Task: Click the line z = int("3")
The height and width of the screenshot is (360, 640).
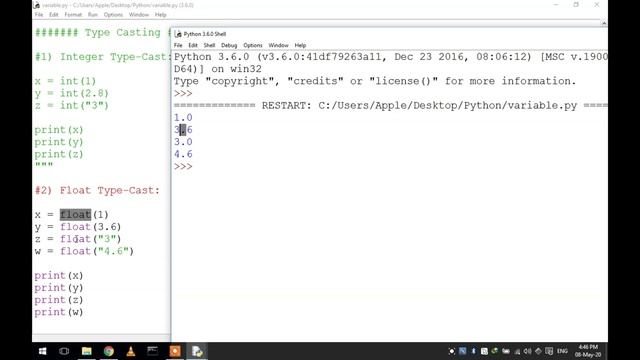Action: click(x=72, y=106)
